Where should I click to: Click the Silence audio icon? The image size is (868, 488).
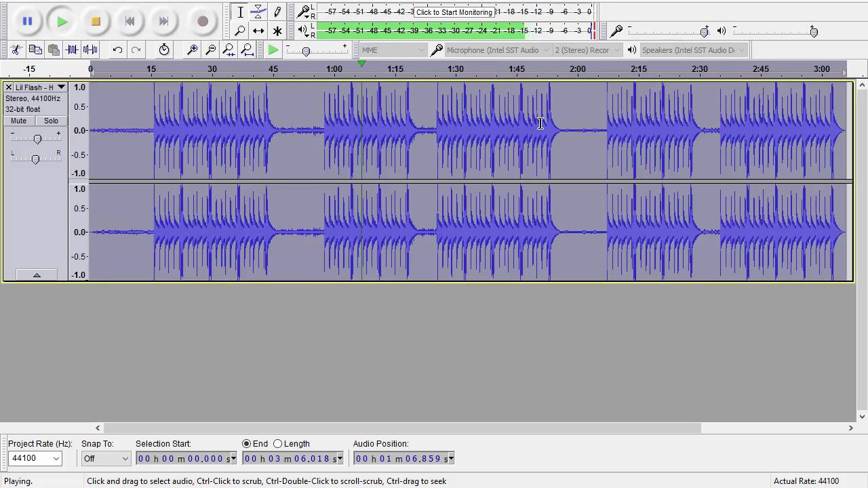point(90,49)
